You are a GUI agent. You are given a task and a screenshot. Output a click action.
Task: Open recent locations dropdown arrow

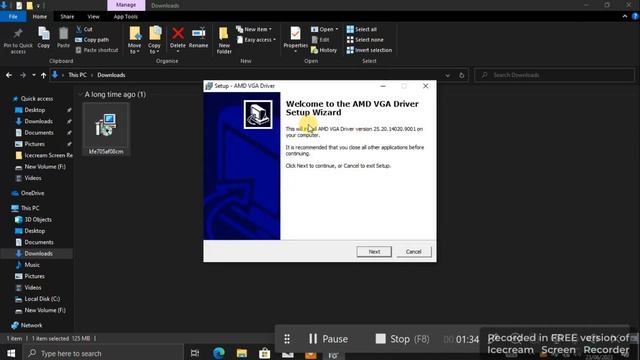(34, 75)
